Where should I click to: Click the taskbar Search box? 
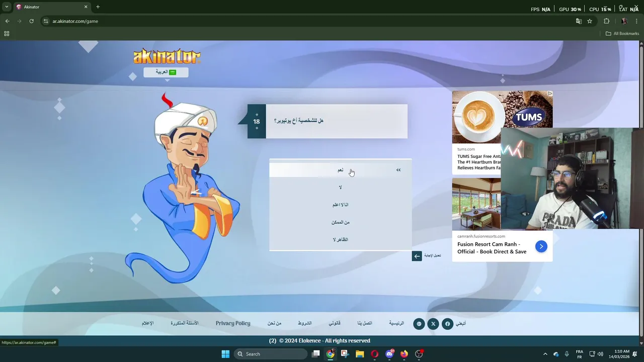tap(272, 354)
